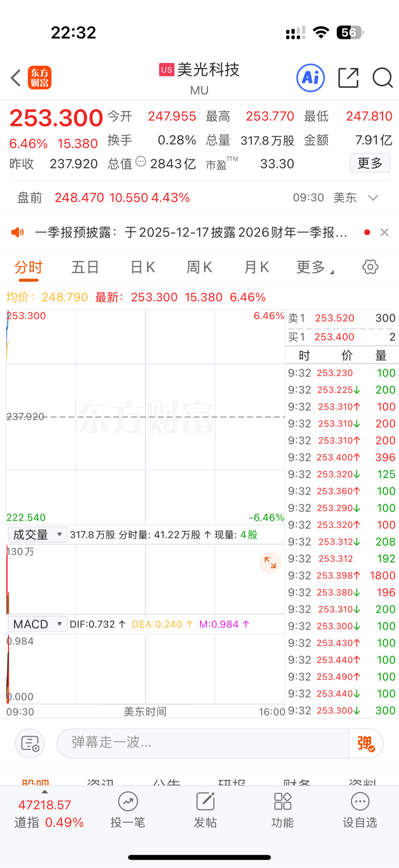
Task: Switch to the 日K tab
Action: [142, 267]
